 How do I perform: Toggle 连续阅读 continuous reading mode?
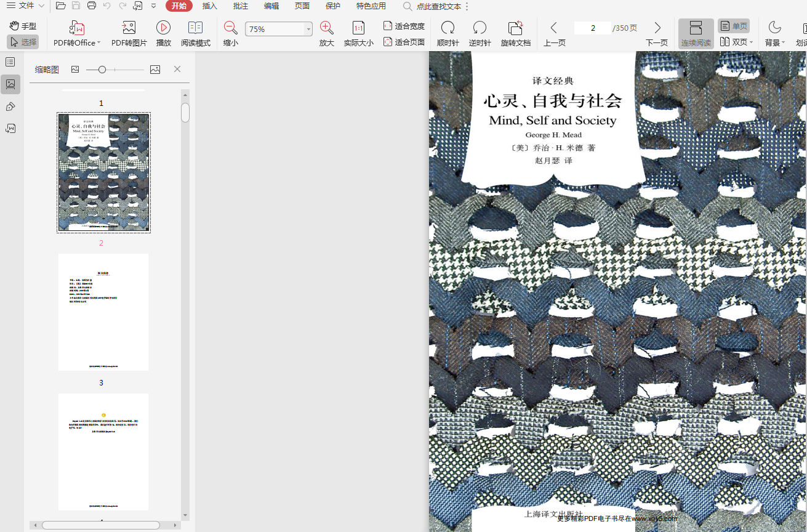point(696,34)
